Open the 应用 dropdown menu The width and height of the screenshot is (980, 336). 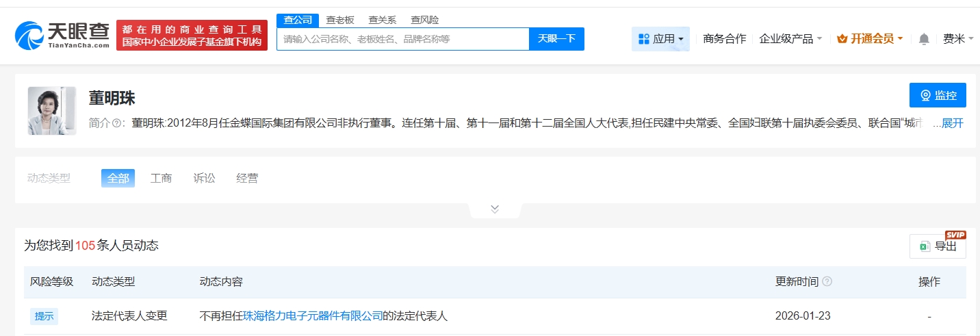coord(660,39)
